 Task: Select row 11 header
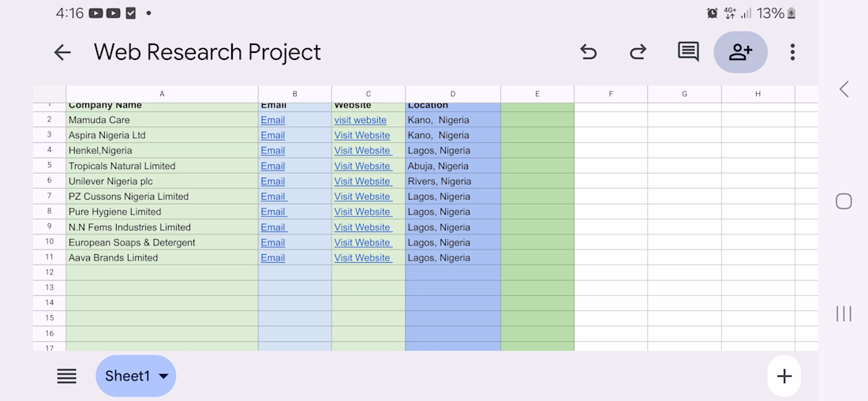pos(49,257)
